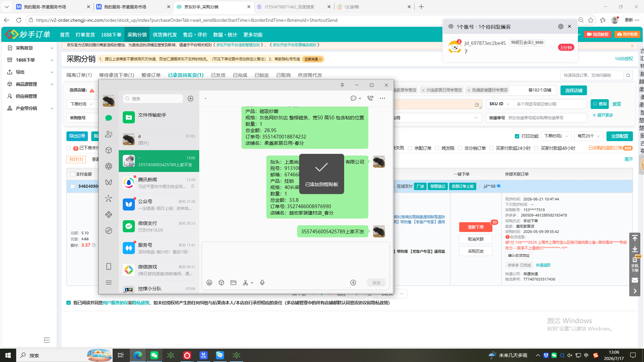This screenshot has width=644, height=362.
Task: Open 售后·评价 in top navigation
Action: click(x=195, y=35)
